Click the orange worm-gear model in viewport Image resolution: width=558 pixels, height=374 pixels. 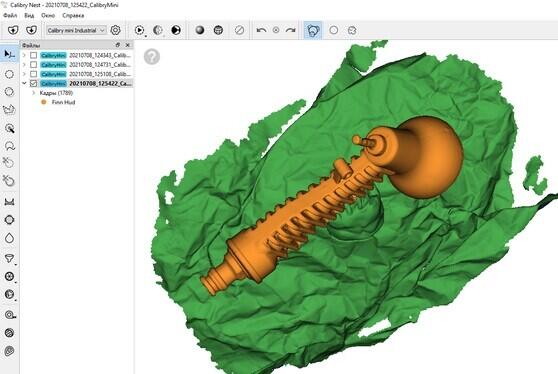pyautogui.click(x=306, y=214)
